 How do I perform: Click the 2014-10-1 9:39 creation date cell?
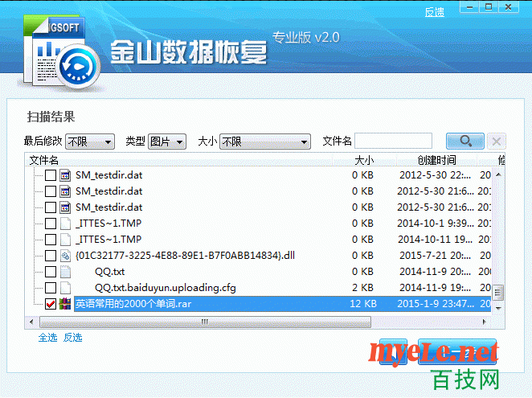[436, 224]
